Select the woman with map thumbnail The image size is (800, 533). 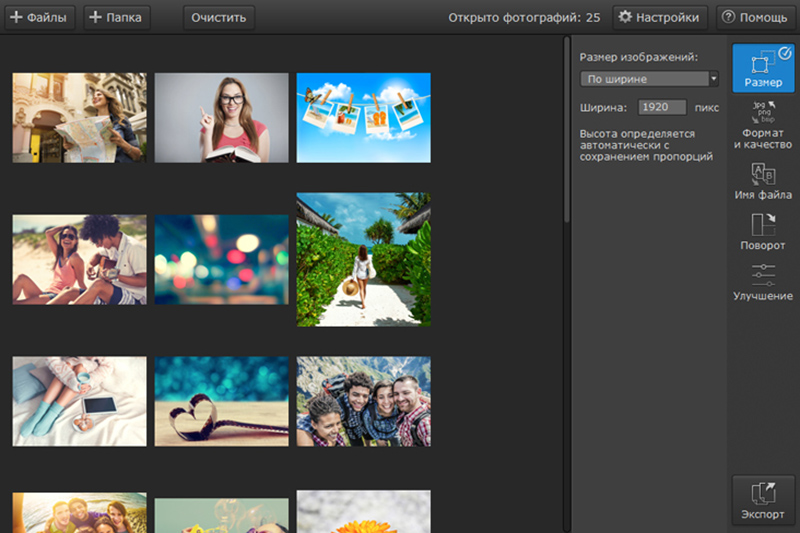pos(79,118)
